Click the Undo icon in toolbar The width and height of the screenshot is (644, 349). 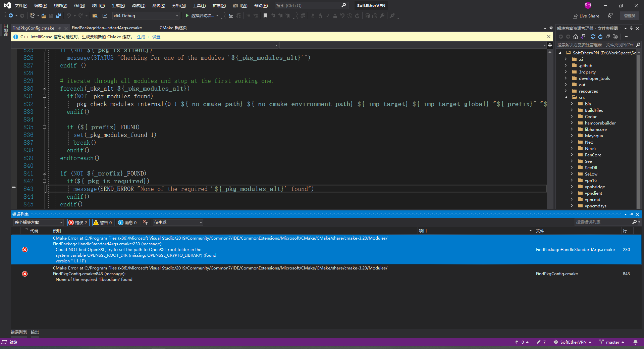tap(69, 15)
